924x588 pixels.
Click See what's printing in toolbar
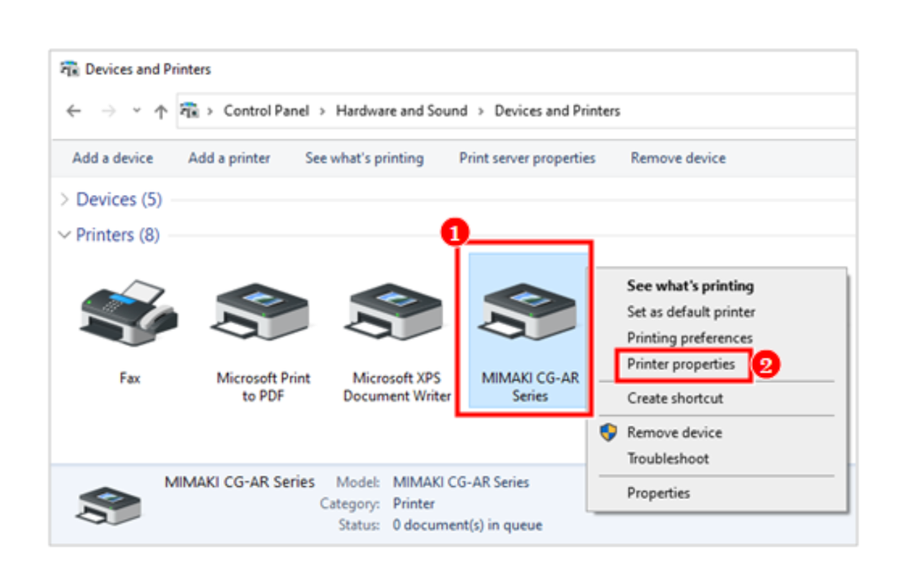pyautogui.click(x=365, y=158)
